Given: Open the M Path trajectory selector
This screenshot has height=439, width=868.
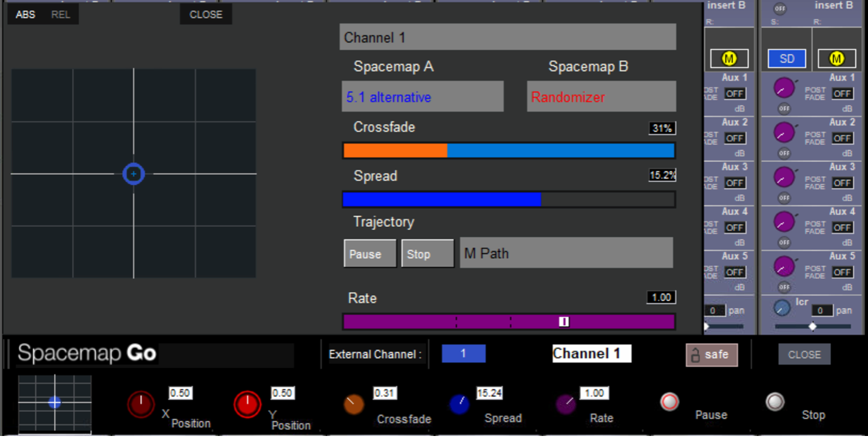Looking at the screenshot, I should pyautogui.click(x=566, y=253).
